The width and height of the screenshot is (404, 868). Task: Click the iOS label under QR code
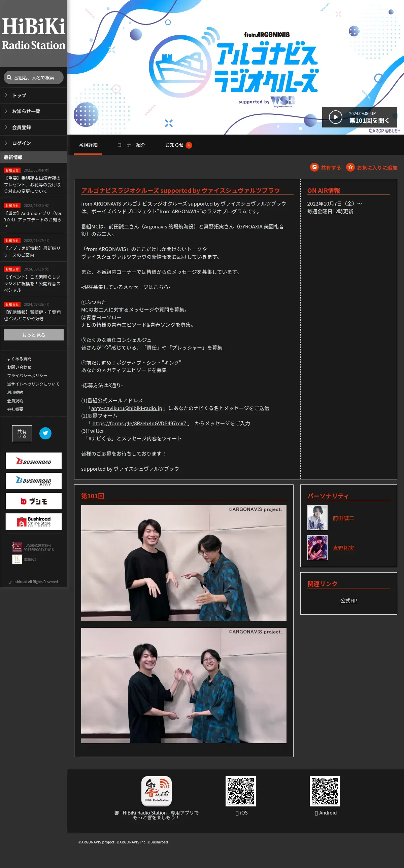click(241, 813)
